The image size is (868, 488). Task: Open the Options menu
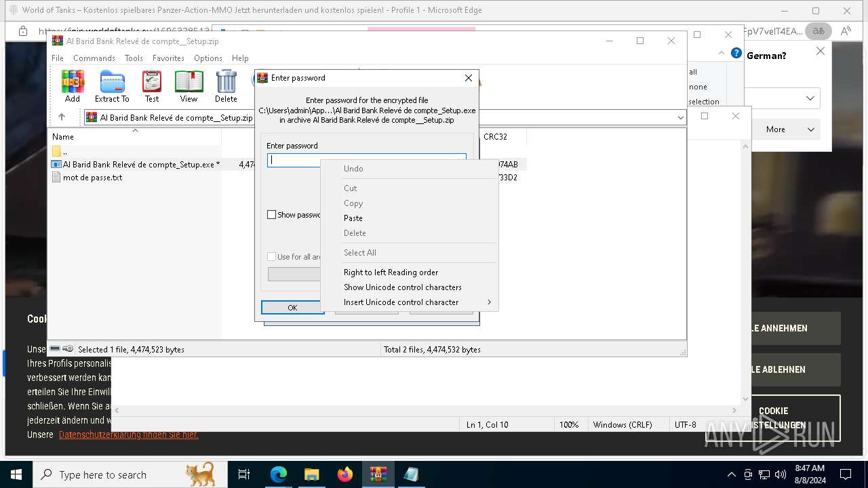[x=208, y=58]
